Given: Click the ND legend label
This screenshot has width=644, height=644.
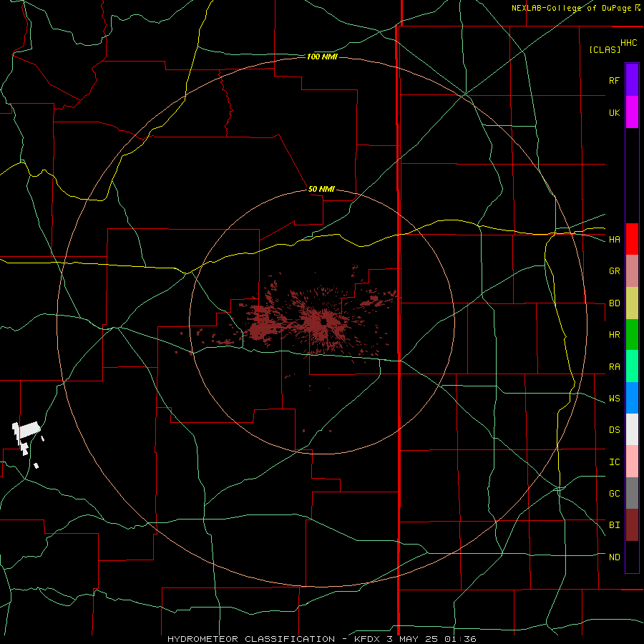Looking at the screenshot, I should (x=614, y=557).
